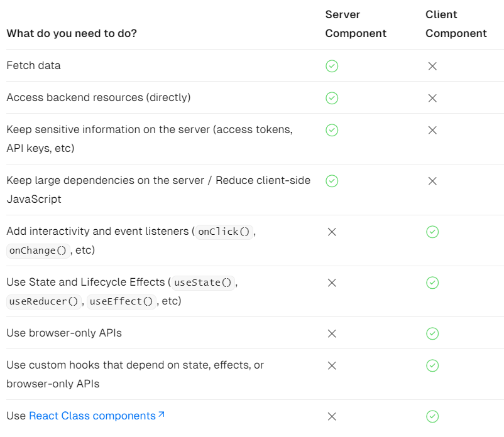Open the React Class components link

coord(92,416)
